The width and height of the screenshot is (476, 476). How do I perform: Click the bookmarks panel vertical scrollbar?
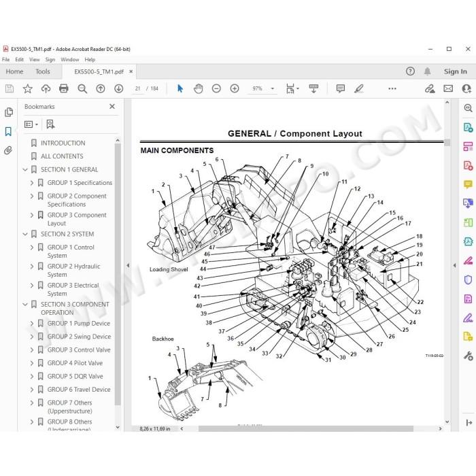[x=118, y=274]
